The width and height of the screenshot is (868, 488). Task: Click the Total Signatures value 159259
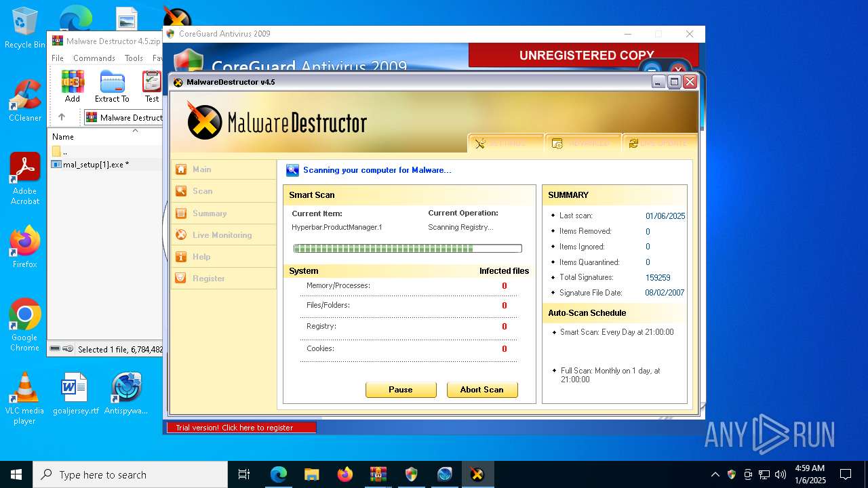[658, 278]
